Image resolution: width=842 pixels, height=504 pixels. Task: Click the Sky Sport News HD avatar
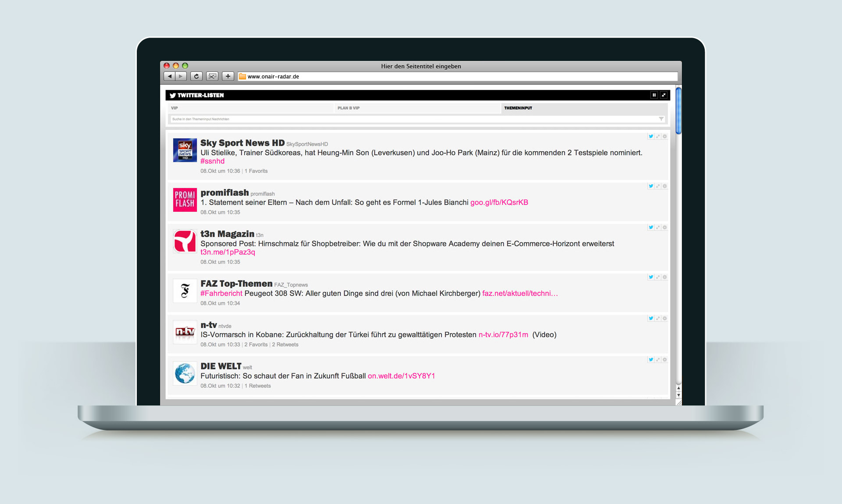[185, 150]
